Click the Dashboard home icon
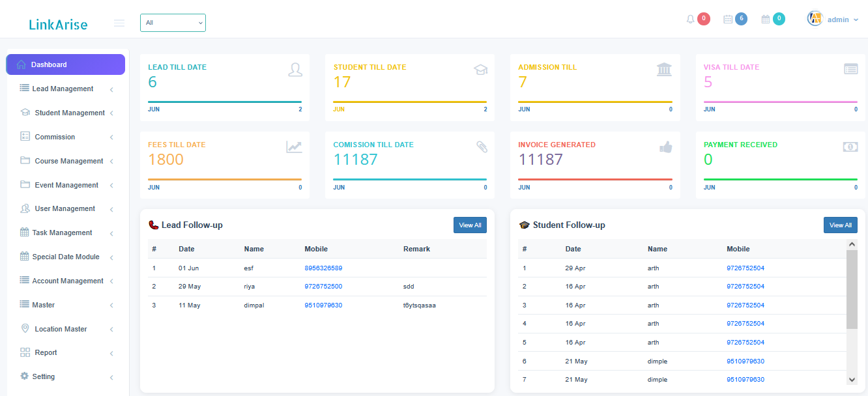The width and height of the screenshot is (868, 396). (22, 64)
